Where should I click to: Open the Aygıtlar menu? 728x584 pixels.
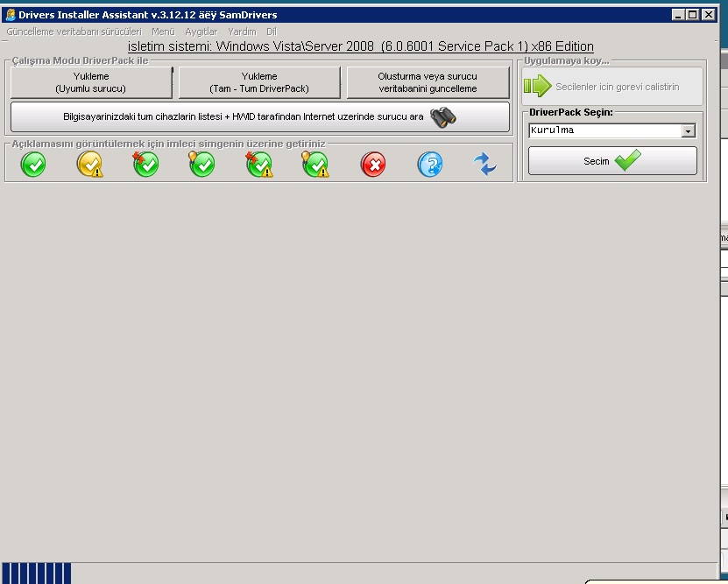point(201,32)
